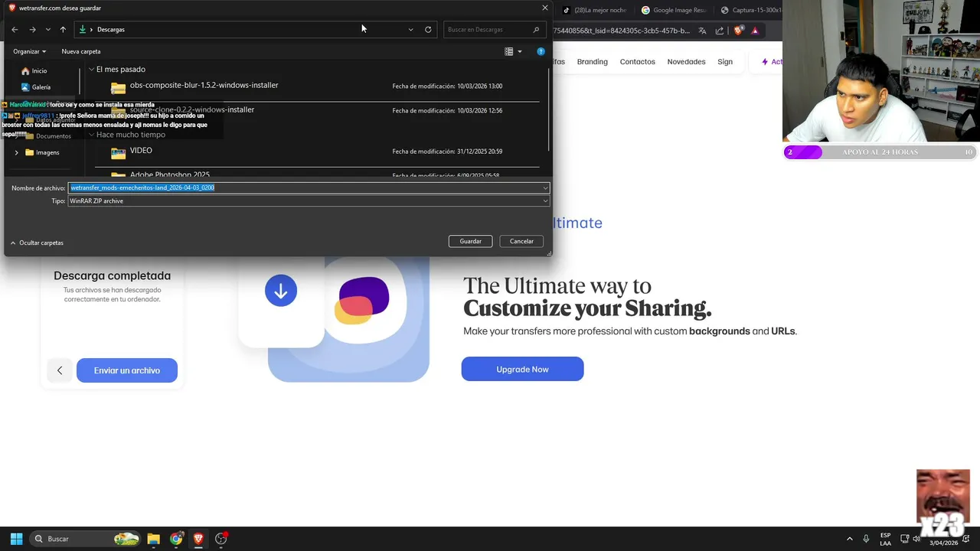Click the share icon in address bar
This screenshot has height=551, width=980.
click(720, 31)
